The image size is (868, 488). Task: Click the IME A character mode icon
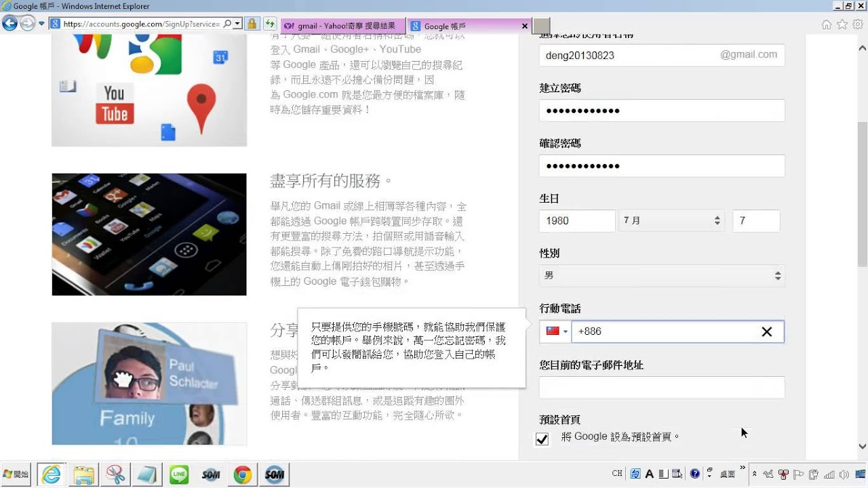(649, 474)
